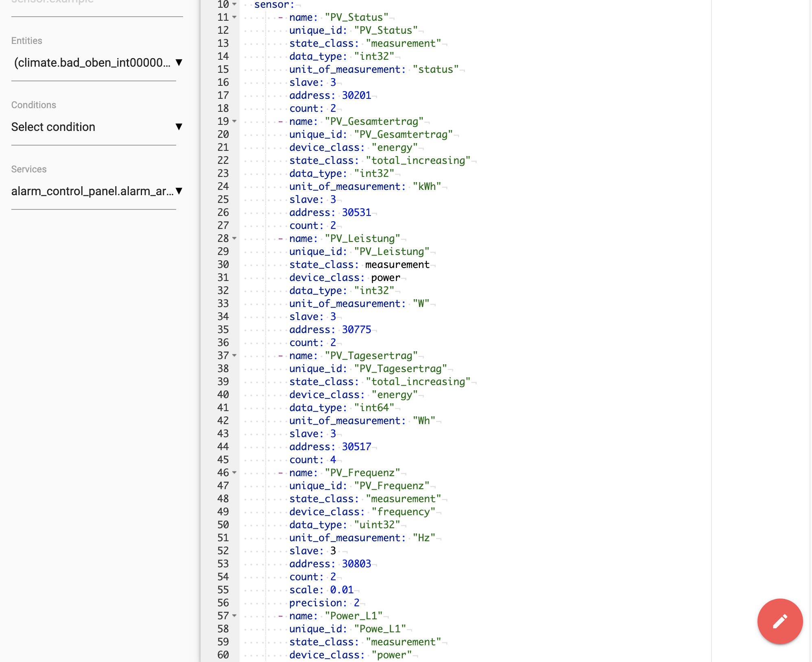
Task: Collapse the Power_L1 sensor entry
Action: [234, 616]
